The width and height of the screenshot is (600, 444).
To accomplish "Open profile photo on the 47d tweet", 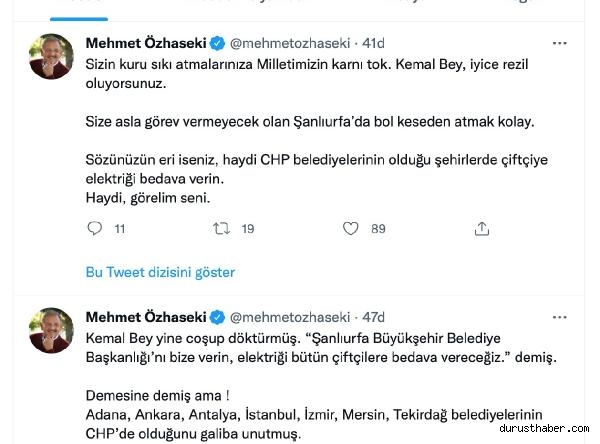I will pyautogui.click(x=50, y=329).
